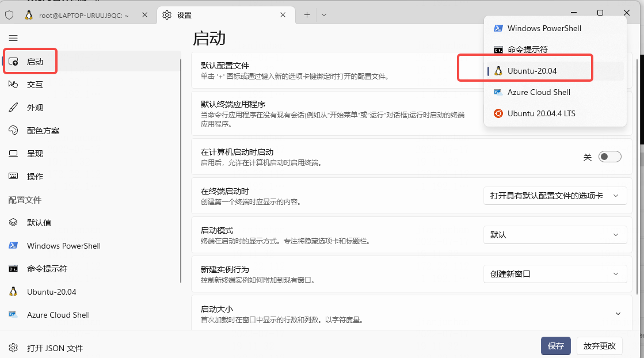Click the shield icon in the title bar
The height and width of the screenshot is (358, 644).
pyautogui.click(x=9, y=15)
